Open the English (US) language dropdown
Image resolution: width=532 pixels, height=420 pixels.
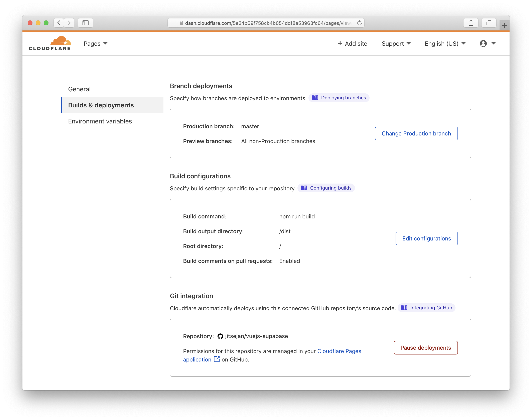pos(445,43)
